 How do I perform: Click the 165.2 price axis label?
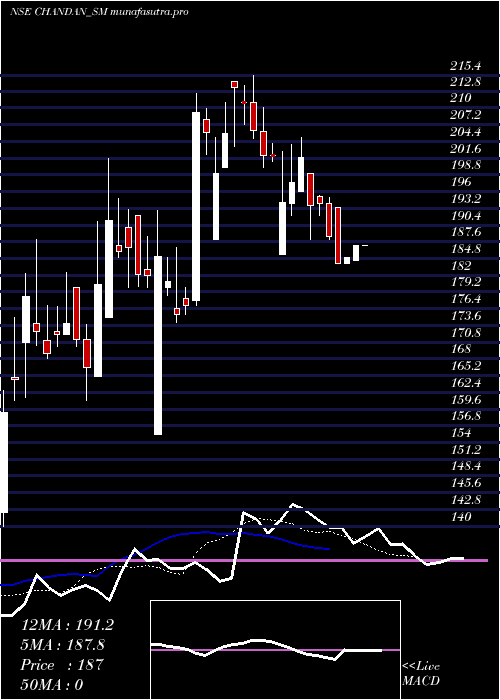(466, 366)
